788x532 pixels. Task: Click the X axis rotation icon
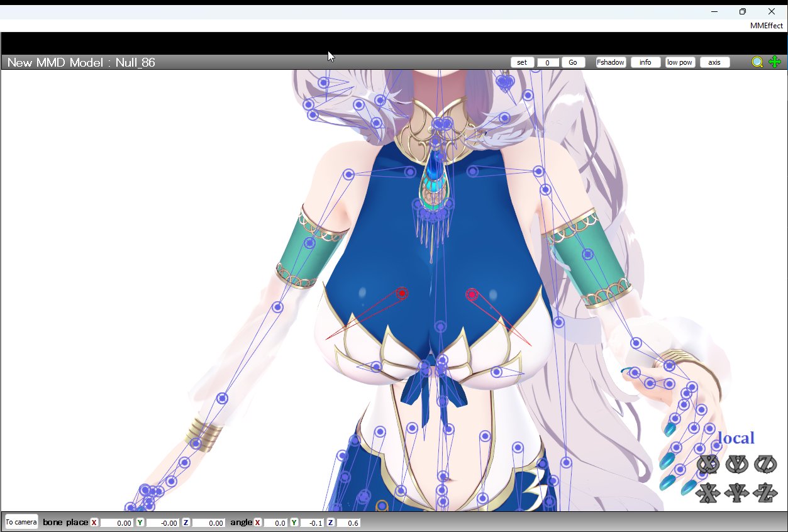(x=708, y=465)
